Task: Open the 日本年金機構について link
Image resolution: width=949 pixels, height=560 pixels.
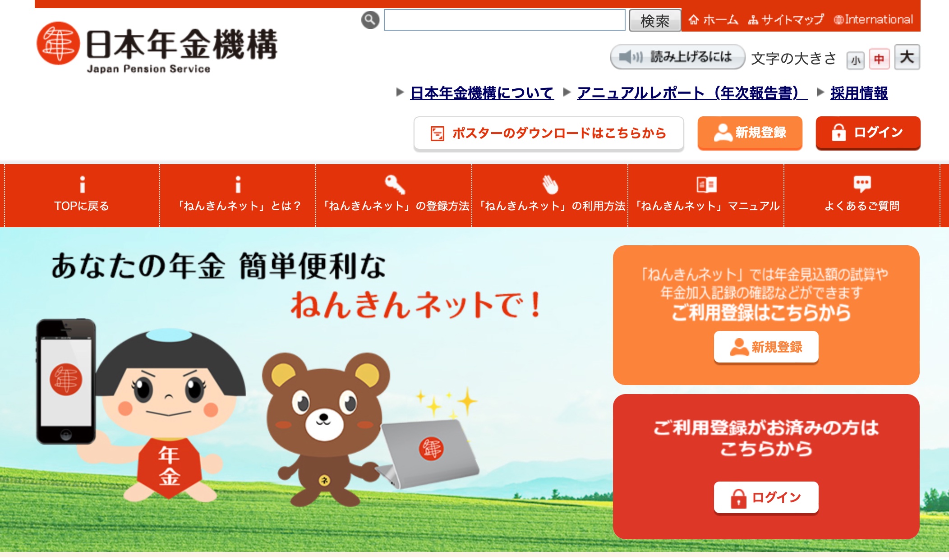Action: tap(482, 93)
